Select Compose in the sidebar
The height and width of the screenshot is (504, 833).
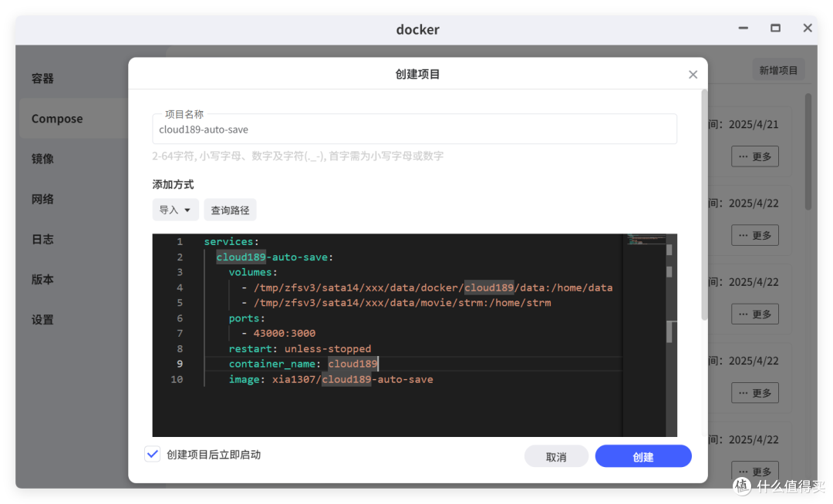[57, 119]
